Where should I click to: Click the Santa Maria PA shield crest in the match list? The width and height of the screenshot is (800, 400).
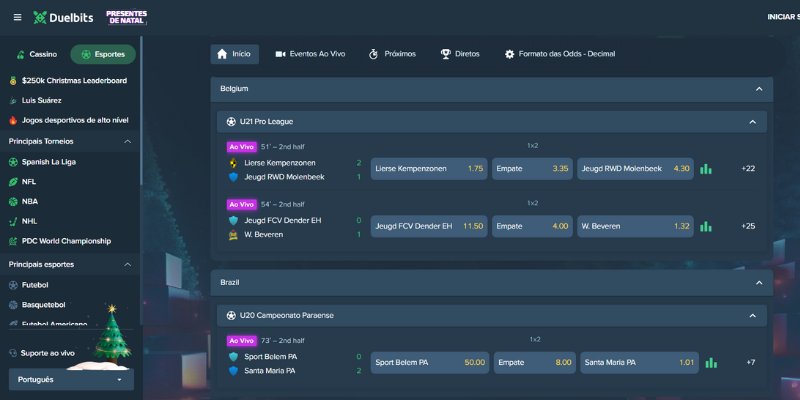point(233,371)
